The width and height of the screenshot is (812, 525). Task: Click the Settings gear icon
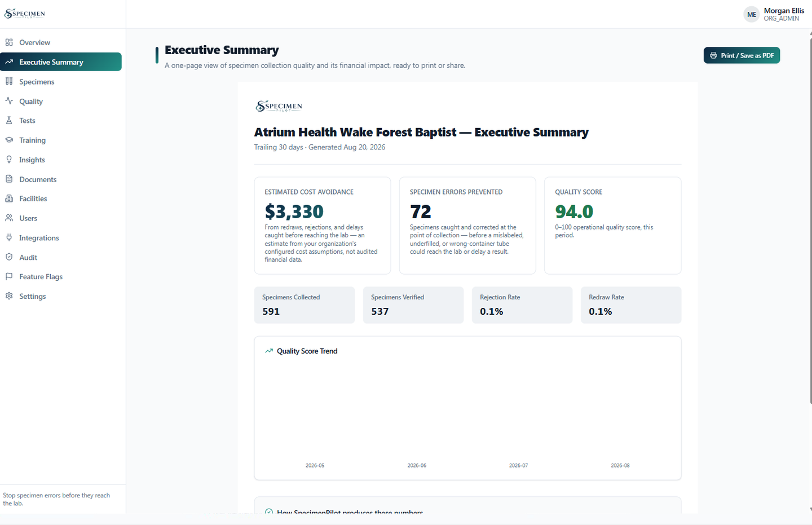9,296
